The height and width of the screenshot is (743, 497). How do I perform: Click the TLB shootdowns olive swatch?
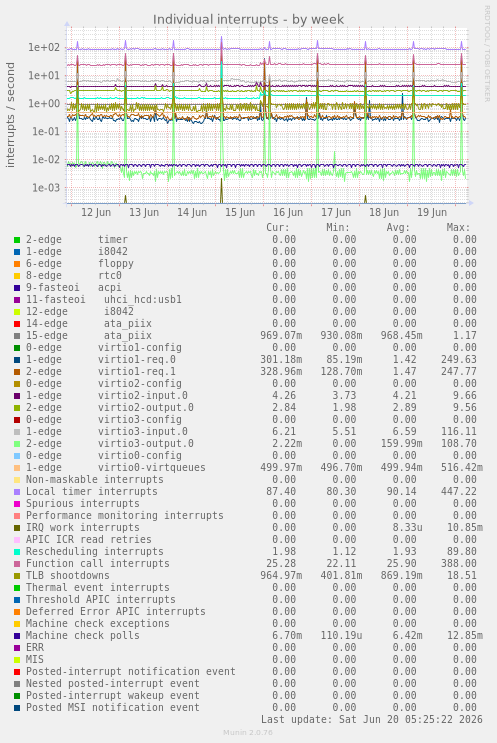(17, 576)
